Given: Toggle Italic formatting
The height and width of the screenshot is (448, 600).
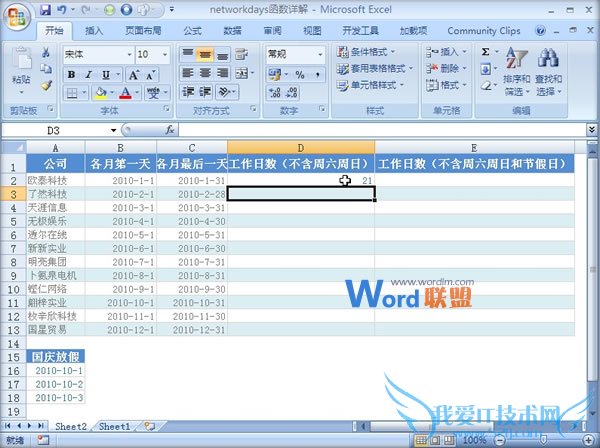Looking at the screenshot, I should coord(88,75).
